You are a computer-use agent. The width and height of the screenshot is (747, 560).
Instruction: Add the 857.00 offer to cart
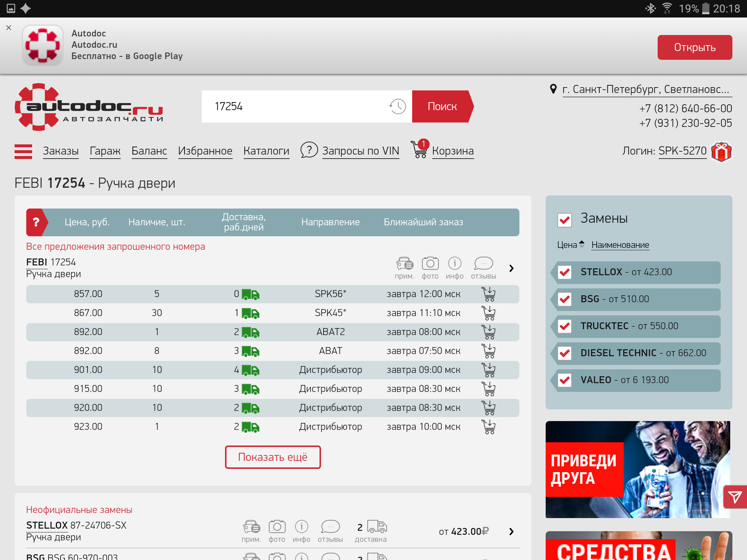[488, 294]
